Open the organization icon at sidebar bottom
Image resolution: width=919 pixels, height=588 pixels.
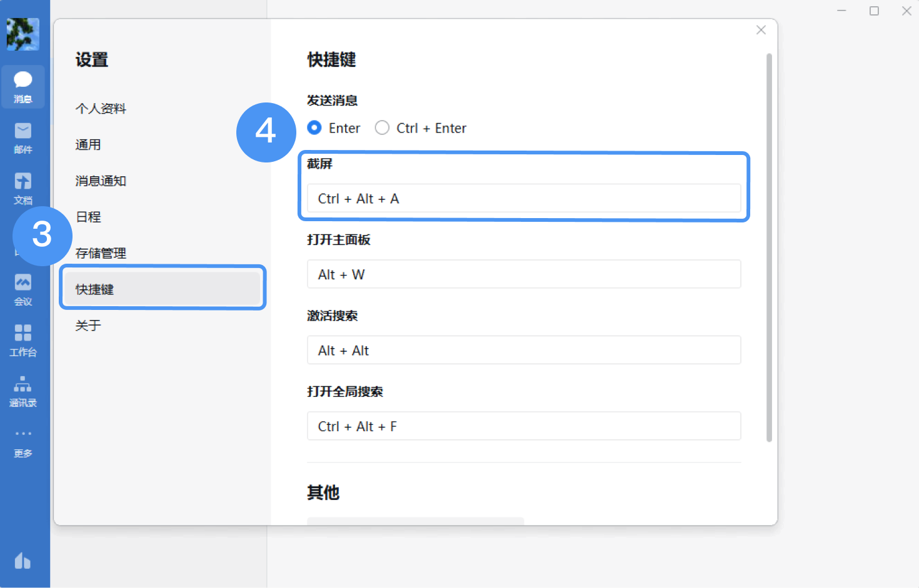tap(23, 562)
